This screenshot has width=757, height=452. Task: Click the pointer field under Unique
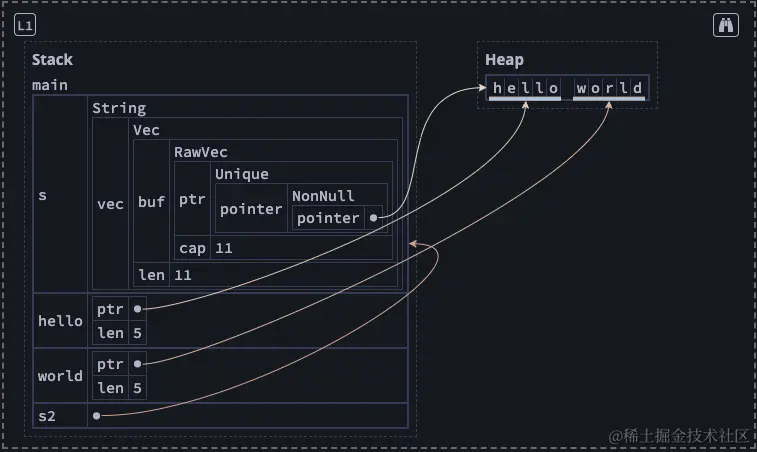pos(251,209)
